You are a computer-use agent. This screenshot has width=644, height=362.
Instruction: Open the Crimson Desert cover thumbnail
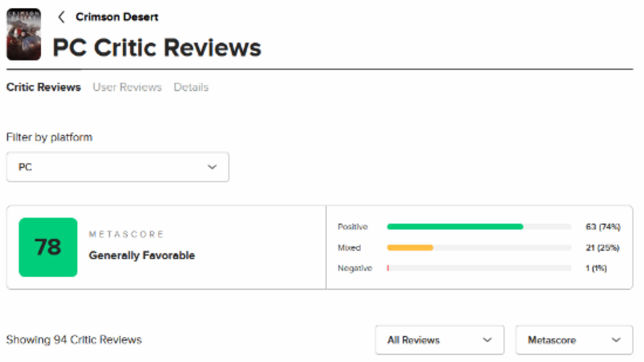coord(24,34)
